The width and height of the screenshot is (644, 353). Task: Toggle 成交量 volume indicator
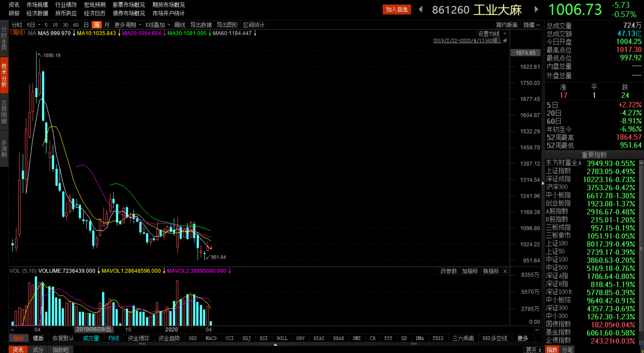pos(91,338)
